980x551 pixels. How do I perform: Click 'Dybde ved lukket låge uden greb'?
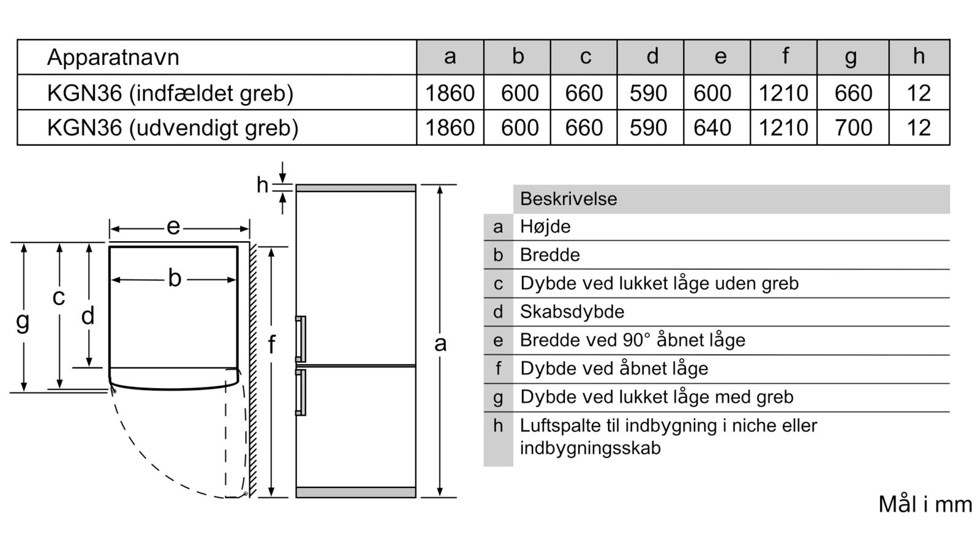(x=660, y=283)
